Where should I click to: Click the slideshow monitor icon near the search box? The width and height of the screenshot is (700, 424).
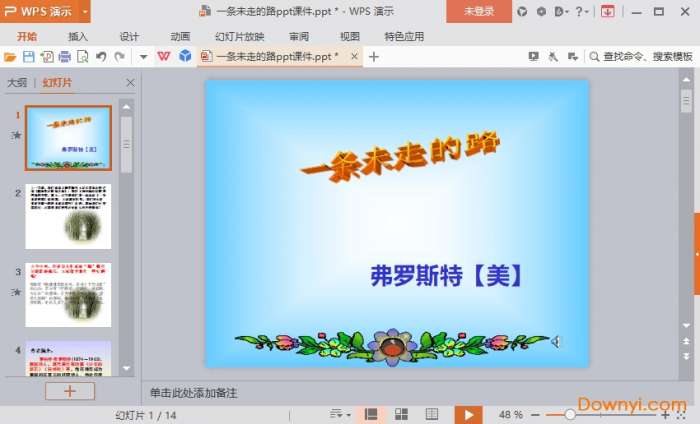533,56
